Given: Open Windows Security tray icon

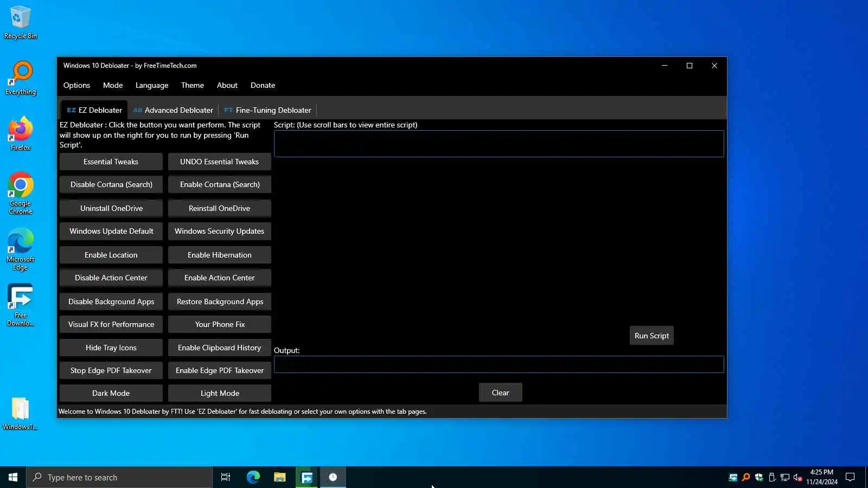Looking at the screenshot, I should [759, 477].
